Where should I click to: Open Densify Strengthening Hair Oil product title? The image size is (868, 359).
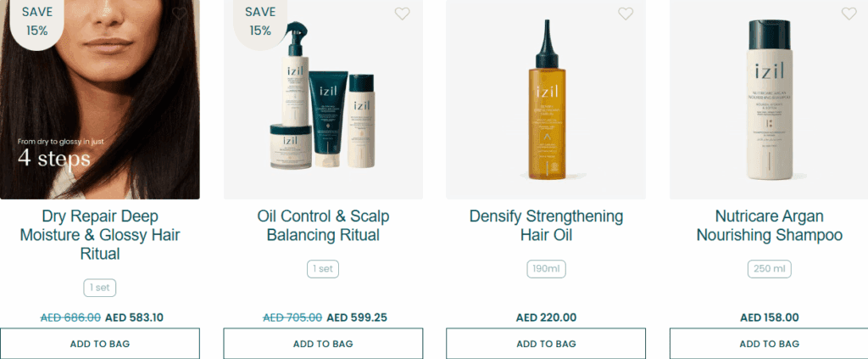pyautogui.click(x=546, y=226)
